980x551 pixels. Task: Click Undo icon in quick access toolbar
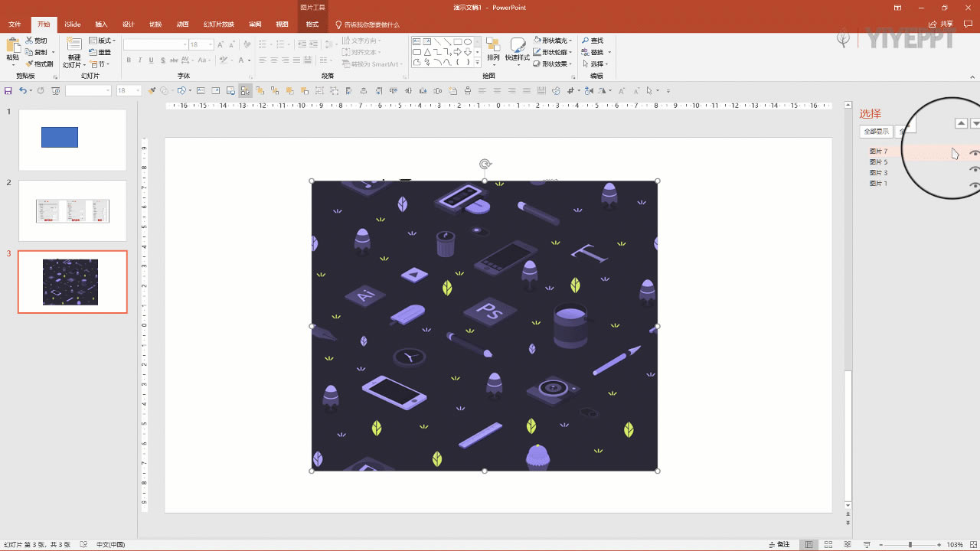tap(23, 90)
